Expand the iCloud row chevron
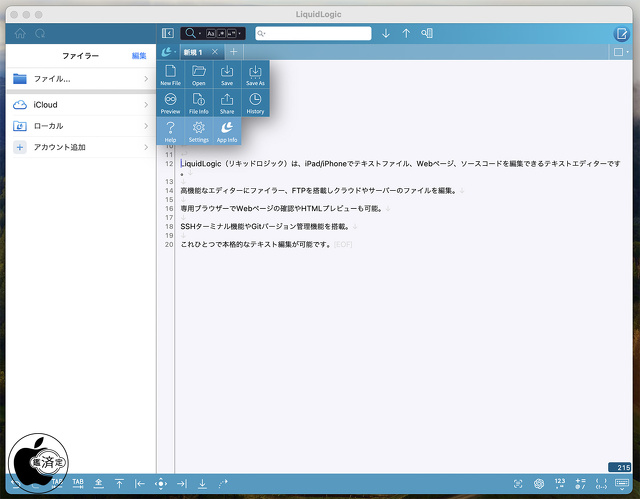Screen dimensions: 640x499 146,105
